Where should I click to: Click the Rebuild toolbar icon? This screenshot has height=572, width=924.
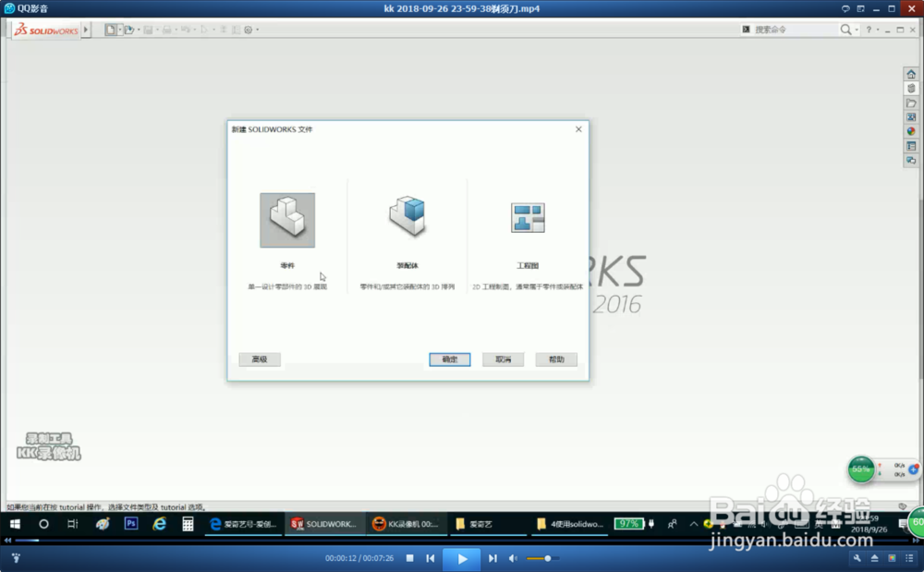click(x=224, y=30)
